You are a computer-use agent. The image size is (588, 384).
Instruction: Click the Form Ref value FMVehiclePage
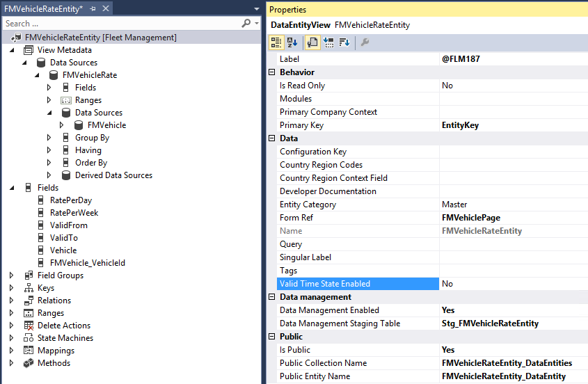pos(471,218)
